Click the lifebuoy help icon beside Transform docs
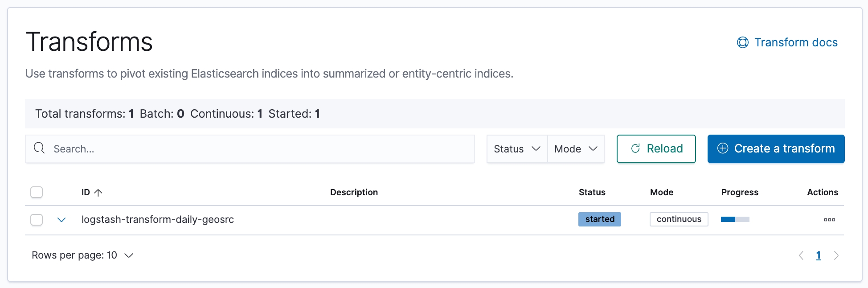The width and height of the screenshot is (868, 288). click(742, 42)
